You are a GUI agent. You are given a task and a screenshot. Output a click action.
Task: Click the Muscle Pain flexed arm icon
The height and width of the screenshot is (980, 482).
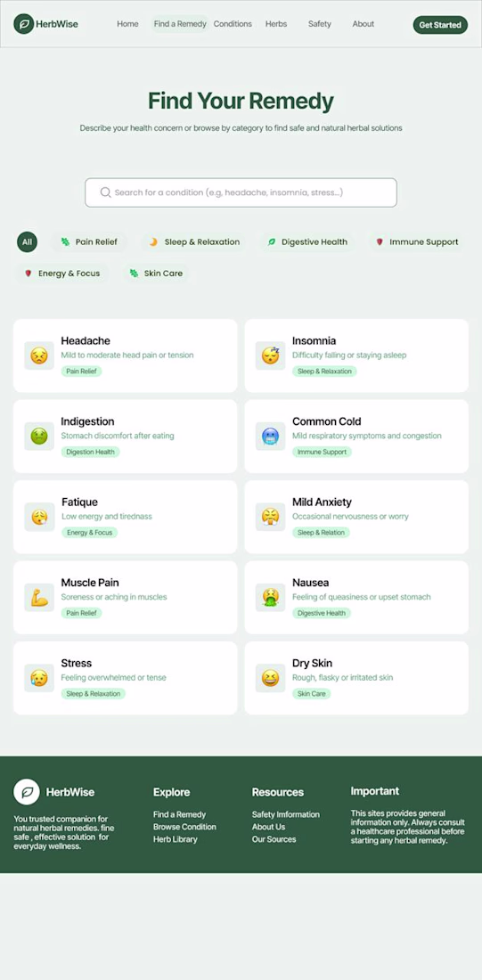coord(39,598)
